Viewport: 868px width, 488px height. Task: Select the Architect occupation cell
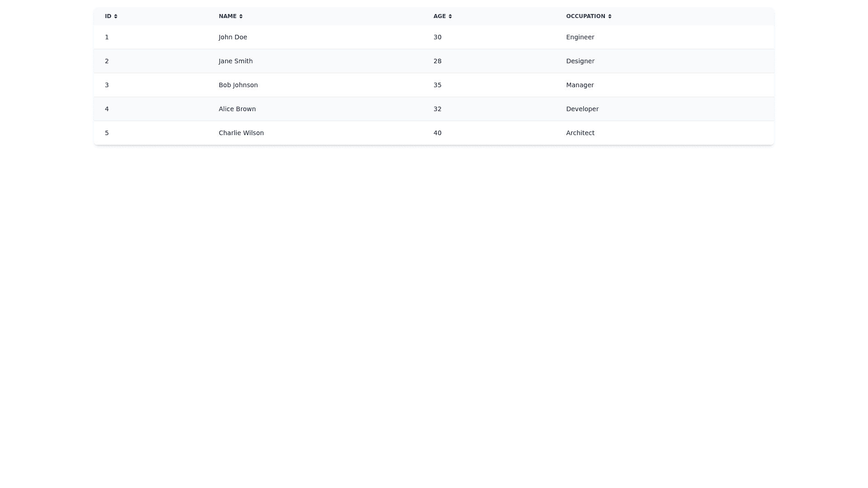[580, 133]
